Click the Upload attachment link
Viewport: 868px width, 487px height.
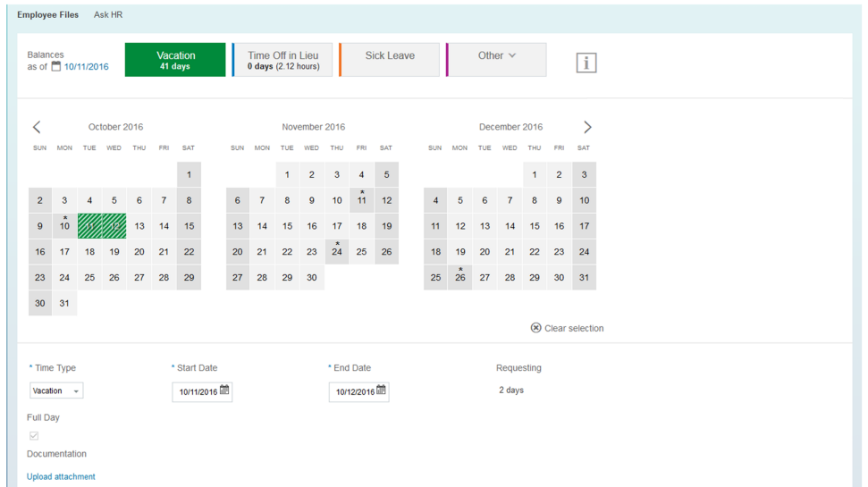61,476
